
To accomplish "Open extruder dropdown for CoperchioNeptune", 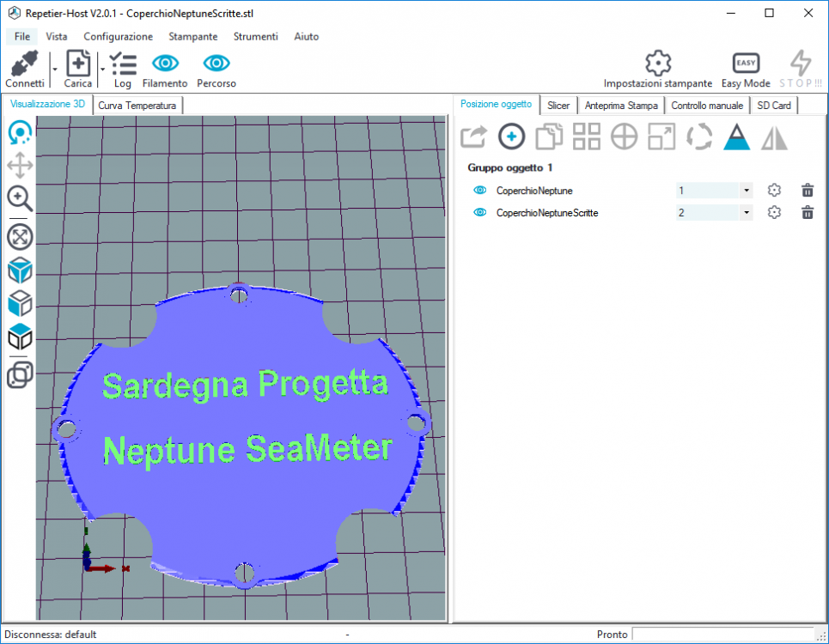I will click(746, 191).
